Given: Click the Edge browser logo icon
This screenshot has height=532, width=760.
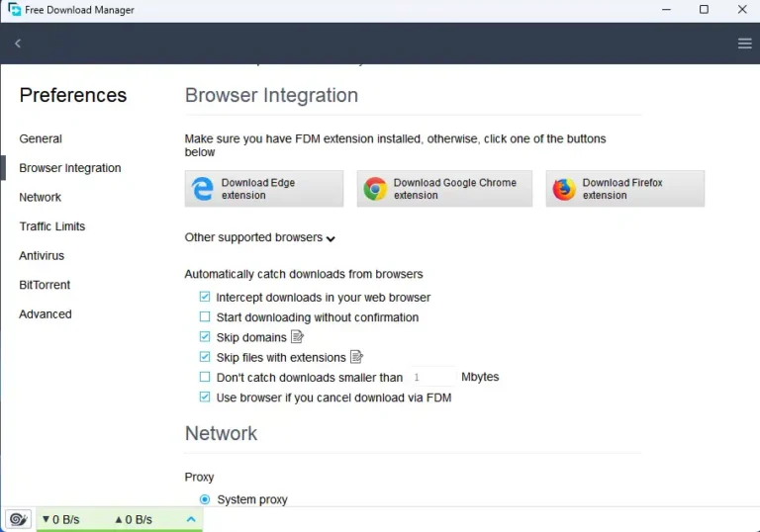Looking at the screenshot, I should [203, 189].
